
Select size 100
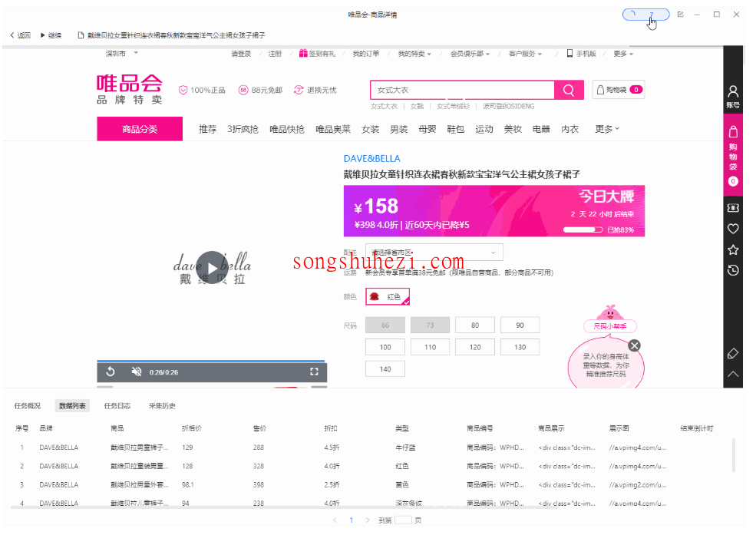385,347
